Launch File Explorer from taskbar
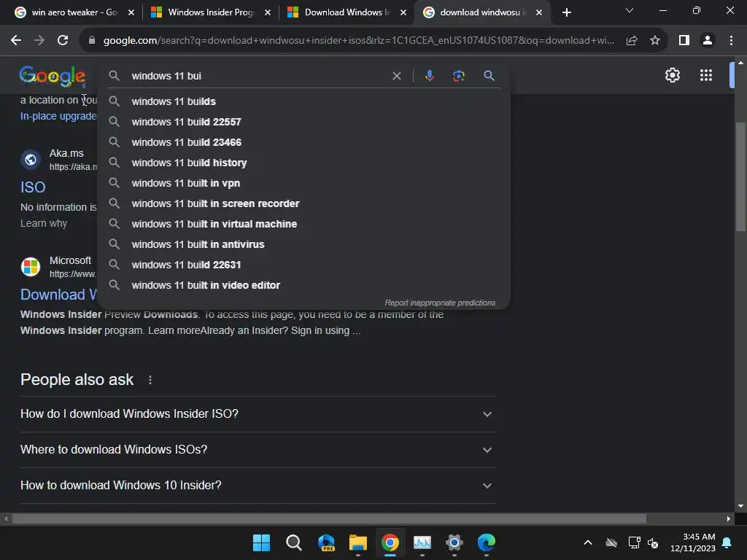Screen dimensions: 747x560 pos(357,542)
